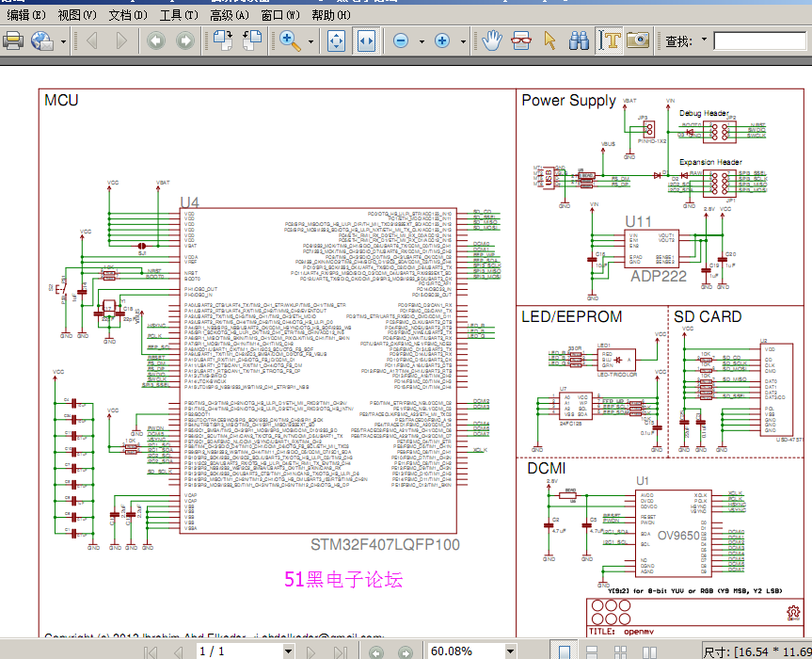Click the binoculars search icon
Screen dimensions: 812x659
click(x=579, y=40)
